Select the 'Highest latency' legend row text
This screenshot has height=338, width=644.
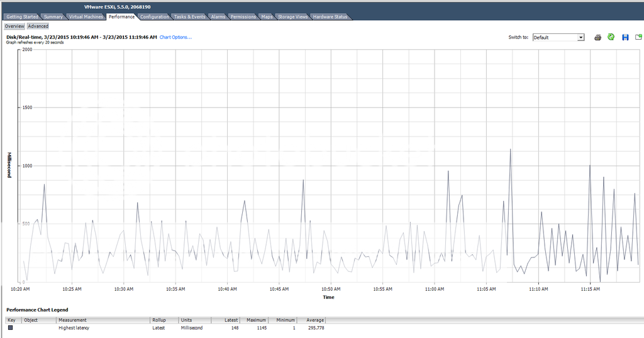74,328
